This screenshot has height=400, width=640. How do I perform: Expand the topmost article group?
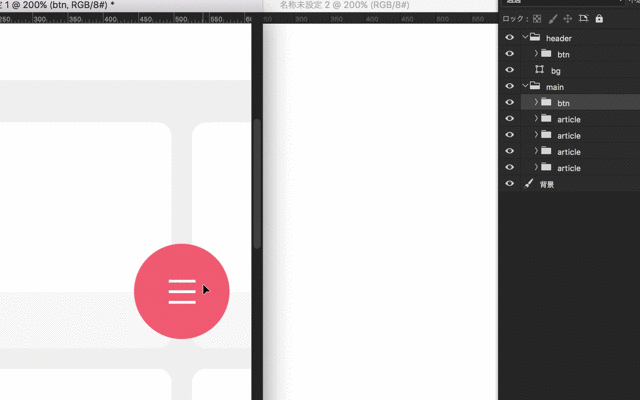(x=536, y=118)
